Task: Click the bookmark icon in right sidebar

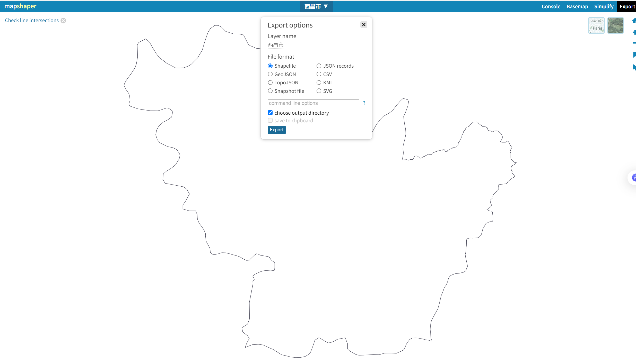Action: (x=634, y=54)
